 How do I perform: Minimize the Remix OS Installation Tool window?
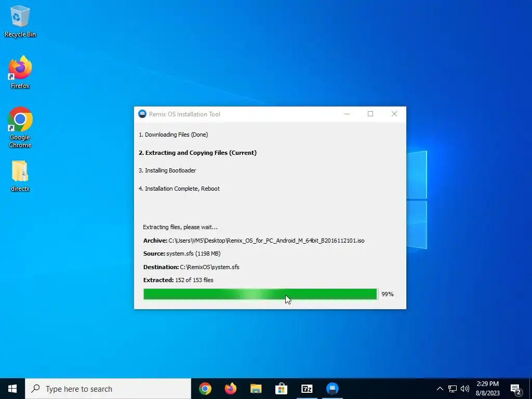[347, 114]
